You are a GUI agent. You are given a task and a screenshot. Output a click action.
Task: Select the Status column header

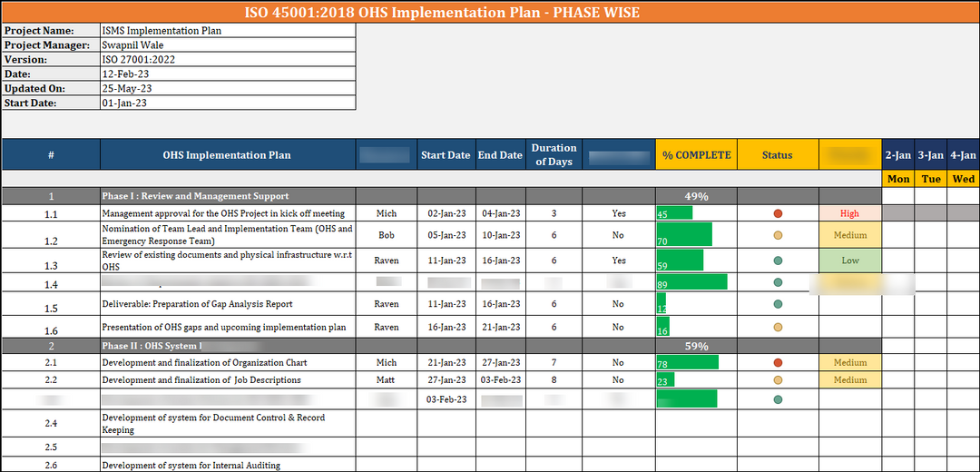tap(778, 155)
